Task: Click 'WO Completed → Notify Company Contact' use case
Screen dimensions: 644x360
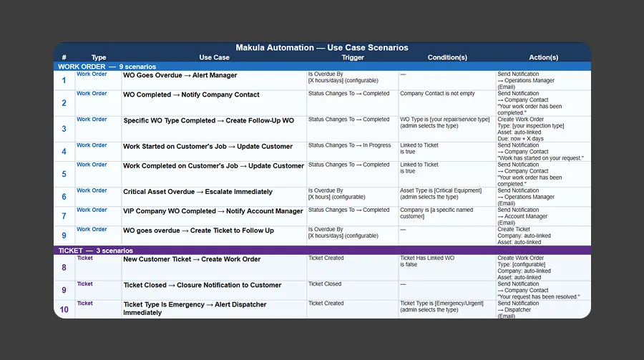Action: tap(191, 94)
